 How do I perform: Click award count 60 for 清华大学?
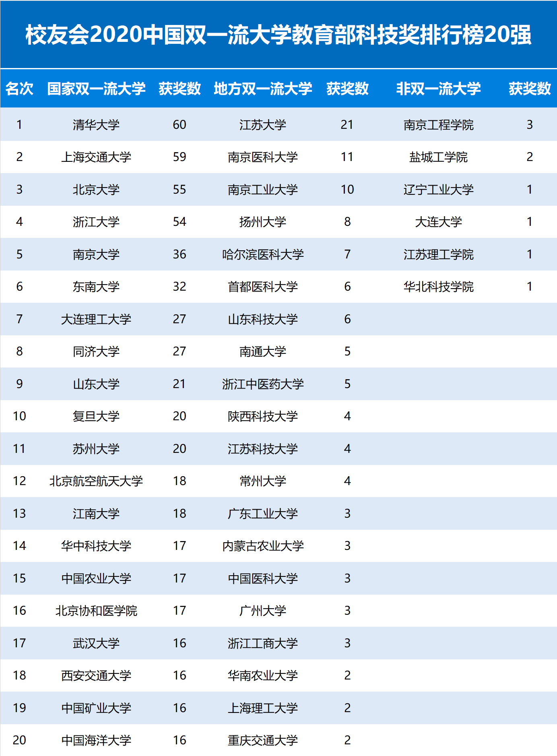pyautogui.click(x=179, y=125)
